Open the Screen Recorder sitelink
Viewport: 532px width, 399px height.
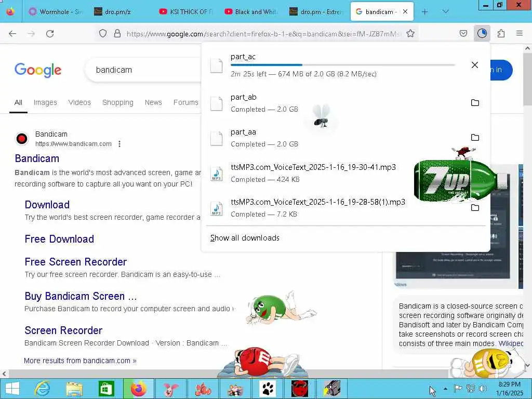point(63,330)
